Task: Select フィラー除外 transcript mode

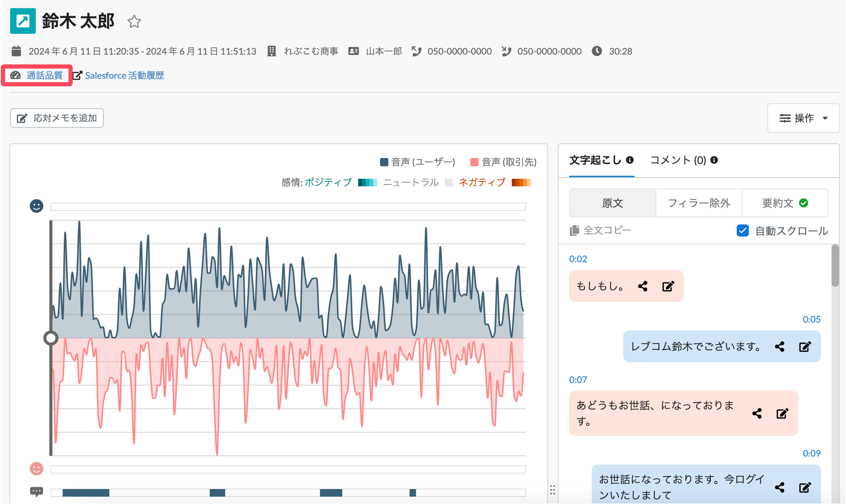Action: pyautogui.click(x=699, y=203)
